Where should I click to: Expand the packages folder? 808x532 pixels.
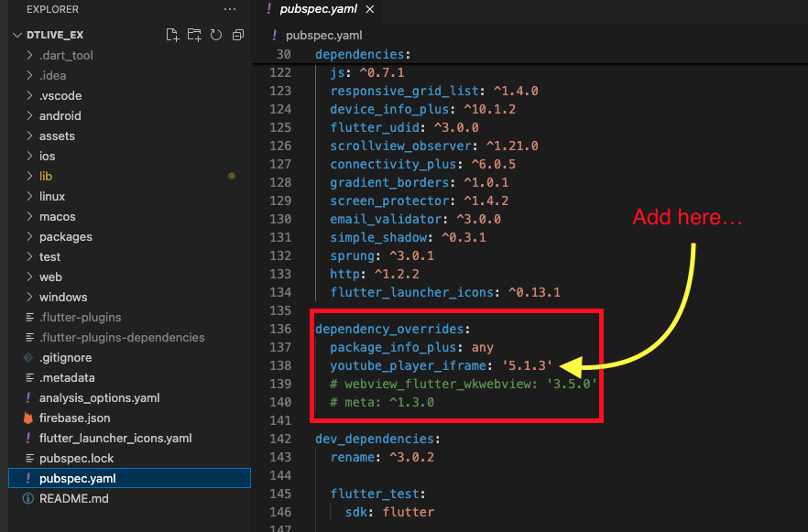point(65,236)
